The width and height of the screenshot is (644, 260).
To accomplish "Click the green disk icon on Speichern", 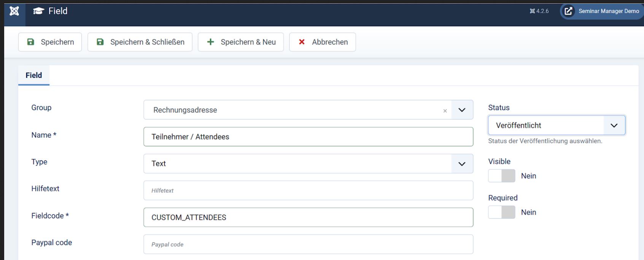I will pos(31,42).
